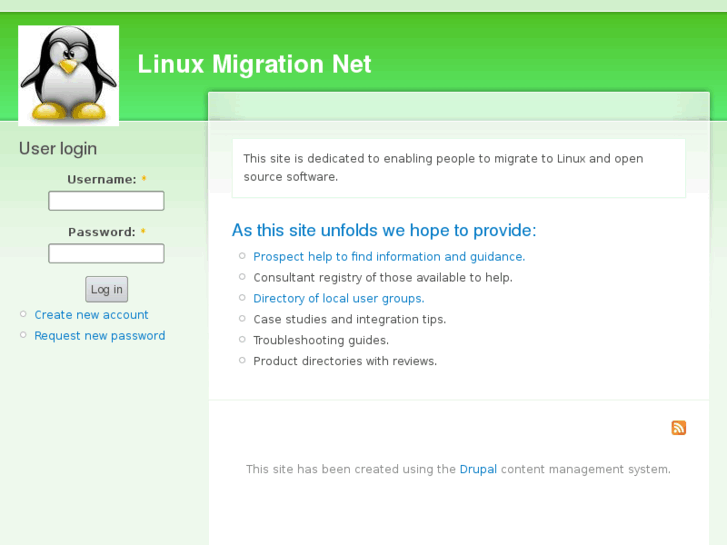Click the Case studies and integration tips item
Viewport: 727px width, 545px height.
350,320
